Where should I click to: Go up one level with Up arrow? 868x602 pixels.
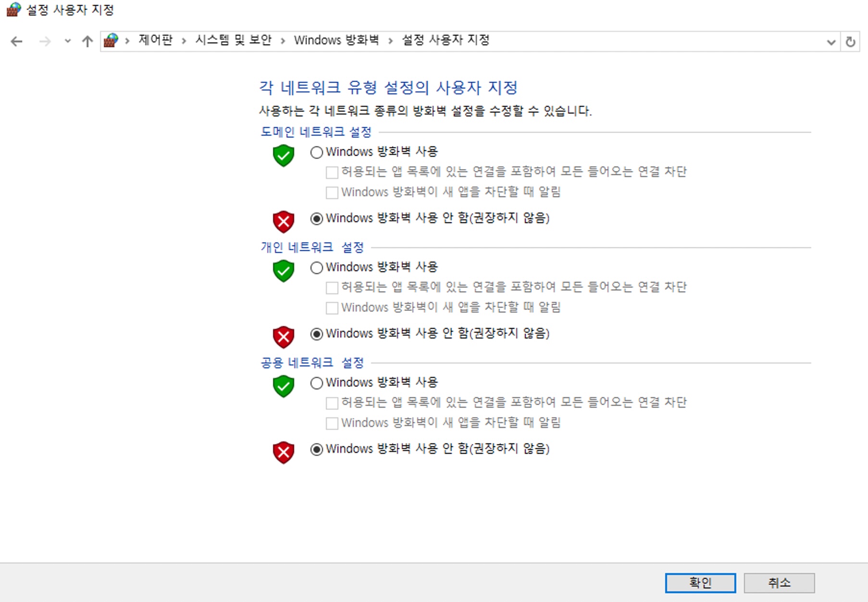[87, 41]
